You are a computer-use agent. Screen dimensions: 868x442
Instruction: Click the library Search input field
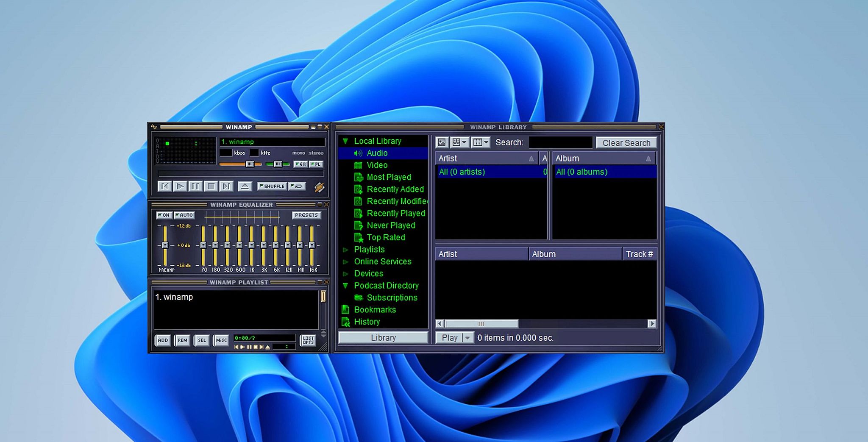coord(561,142)
